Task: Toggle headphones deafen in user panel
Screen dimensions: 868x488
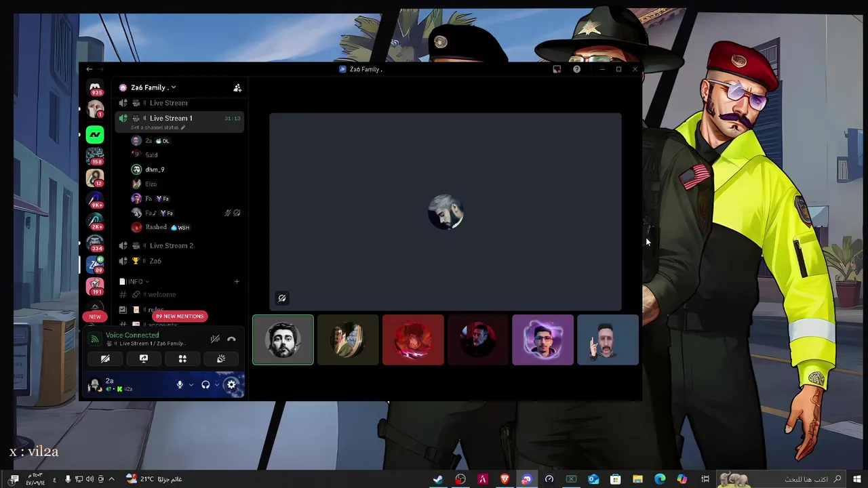Action: coord(205,385)
